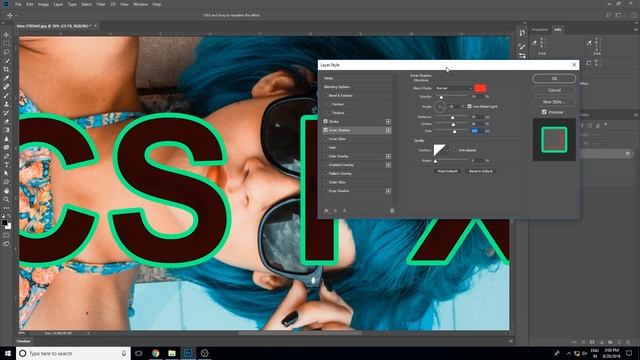Enable the Bevel & Emboss checkbox
The width and height of the screenshot is (640, 360).
325,96
